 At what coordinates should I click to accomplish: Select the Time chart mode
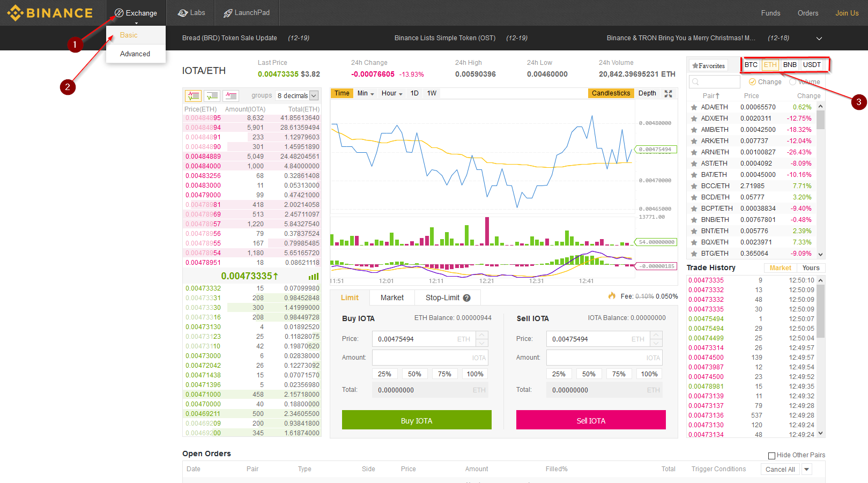coord(342,93)
